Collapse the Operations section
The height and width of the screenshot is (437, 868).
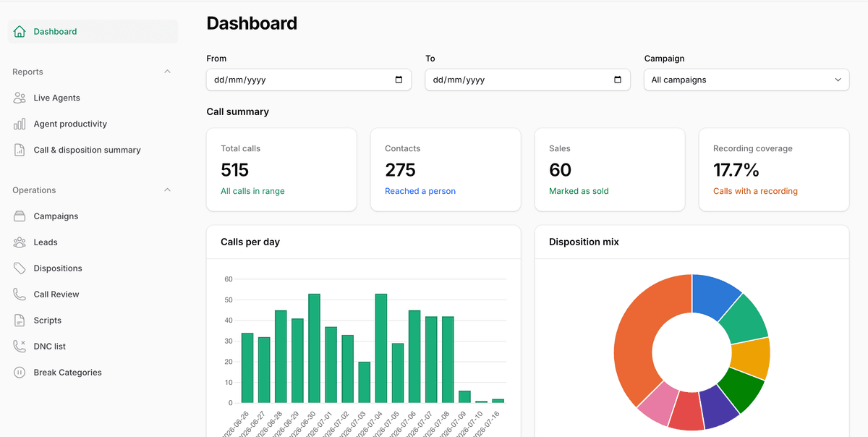(x=168, y=190)
